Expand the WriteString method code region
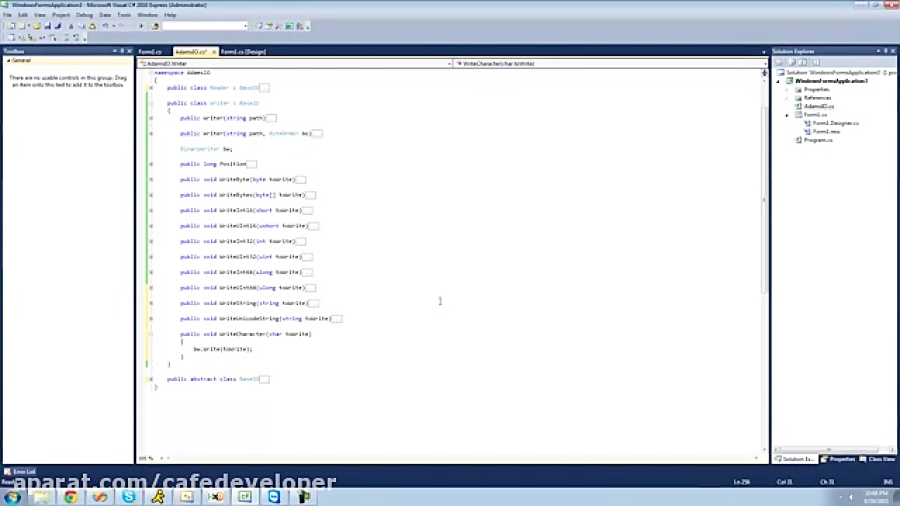Viewport: 900px width, 506px height. pos(151,303)
